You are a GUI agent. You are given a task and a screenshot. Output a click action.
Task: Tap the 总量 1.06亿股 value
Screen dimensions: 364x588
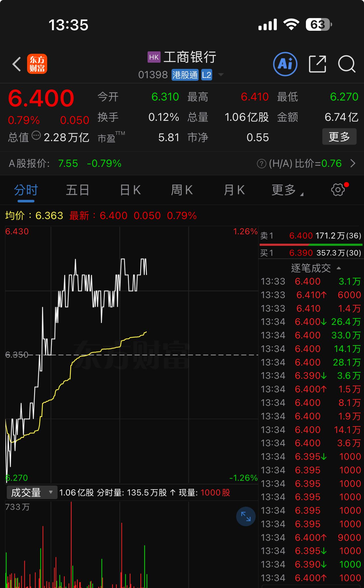247,117
